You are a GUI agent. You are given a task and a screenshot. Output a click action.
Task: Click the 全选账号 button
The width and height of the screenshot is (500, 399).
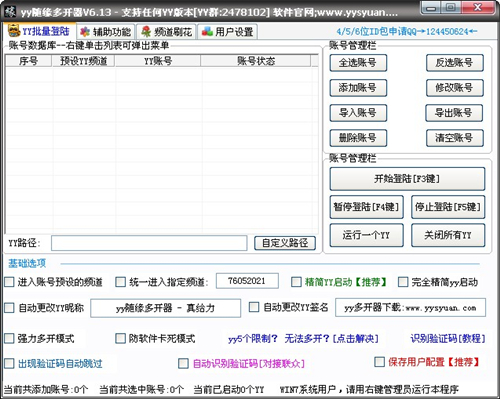click(358, 63)
